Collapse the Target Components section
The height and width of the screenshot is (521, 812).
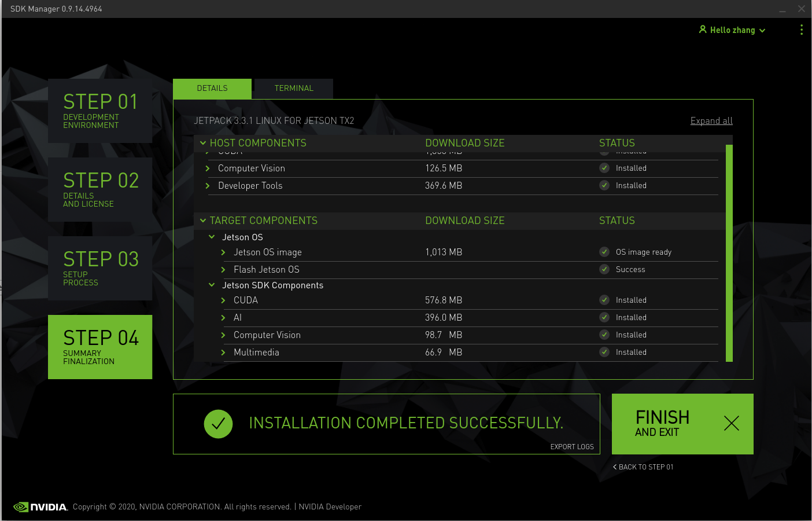(x=203, y=221)
